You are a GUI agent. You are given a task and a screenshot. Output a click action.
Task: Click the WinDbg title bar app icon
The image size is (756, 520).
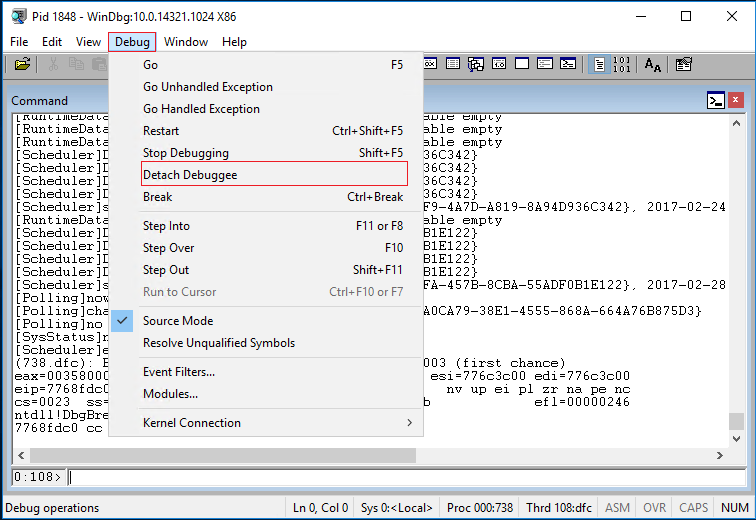click(19, 16)
